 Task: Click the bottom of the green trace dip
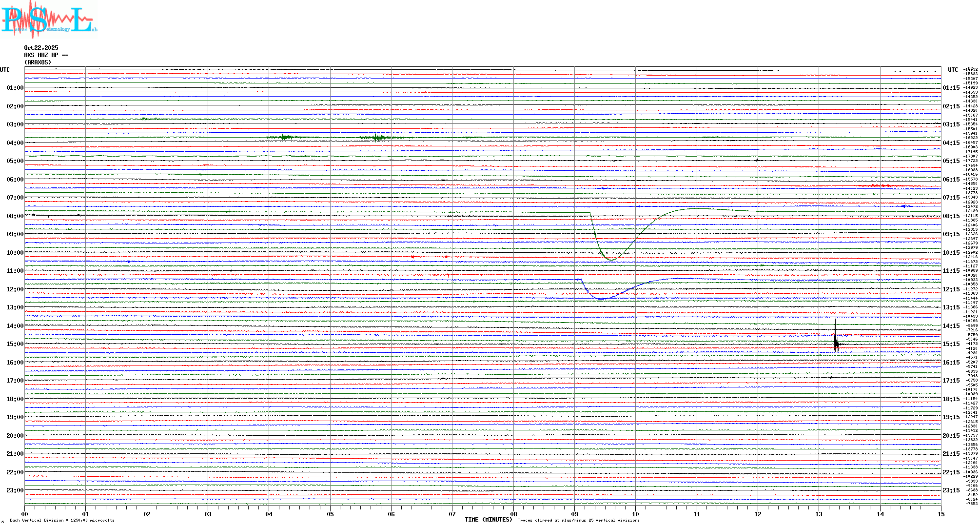(x=611, y=259)
